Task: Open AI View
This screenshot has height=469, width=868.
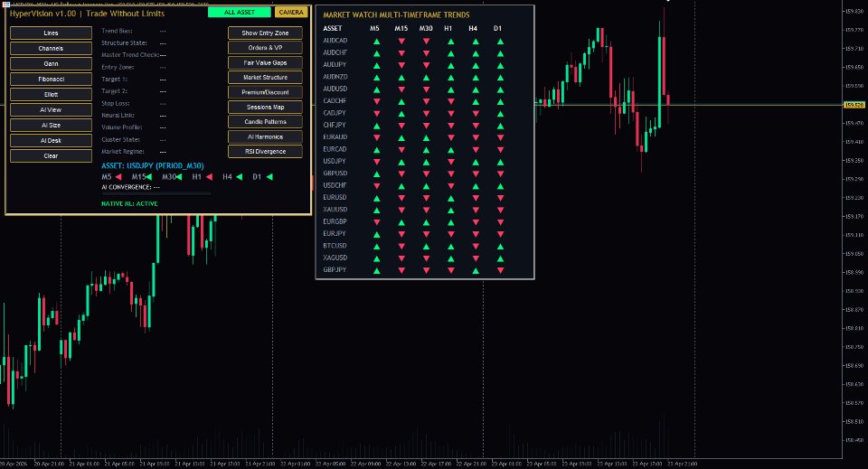Action: 51,109
